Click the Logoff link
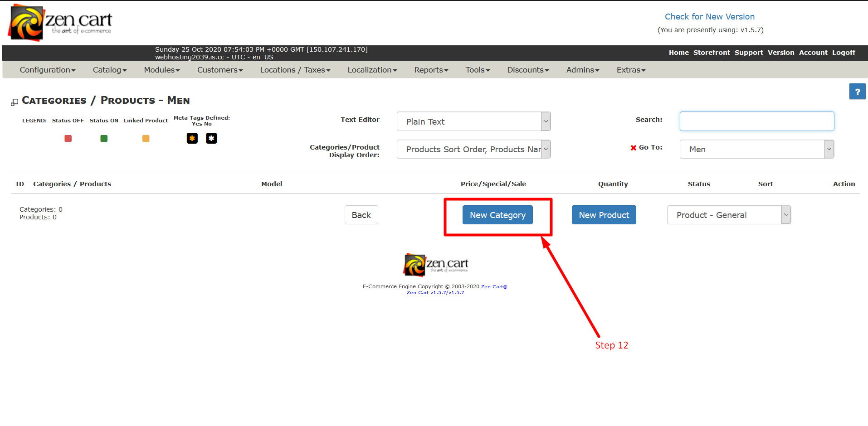Screen dimensions: 868x426 [x=844, y=53]
